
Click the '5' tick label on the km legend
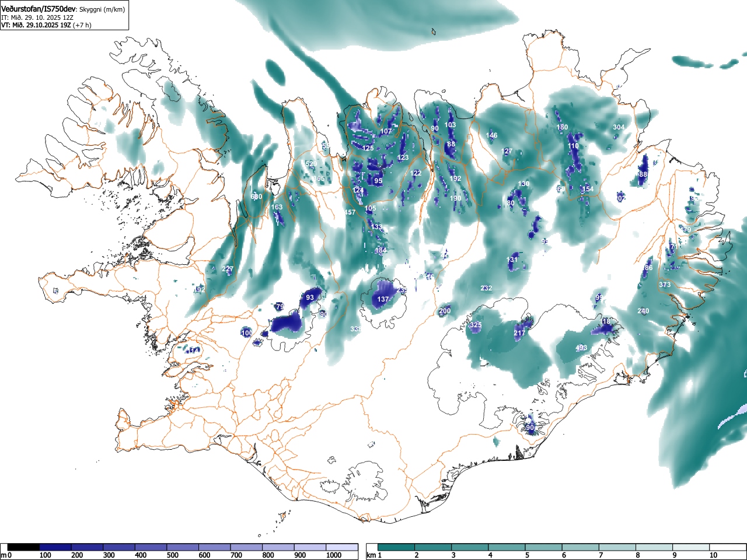tap(527, 555)
